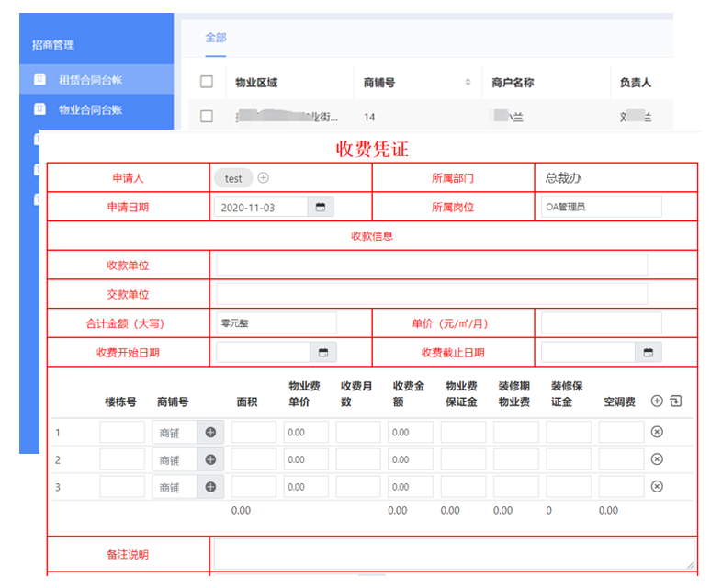Viewport: 711px width, 588px height.
Task: Click row 1 商铺 input
Action: point(175,432)
